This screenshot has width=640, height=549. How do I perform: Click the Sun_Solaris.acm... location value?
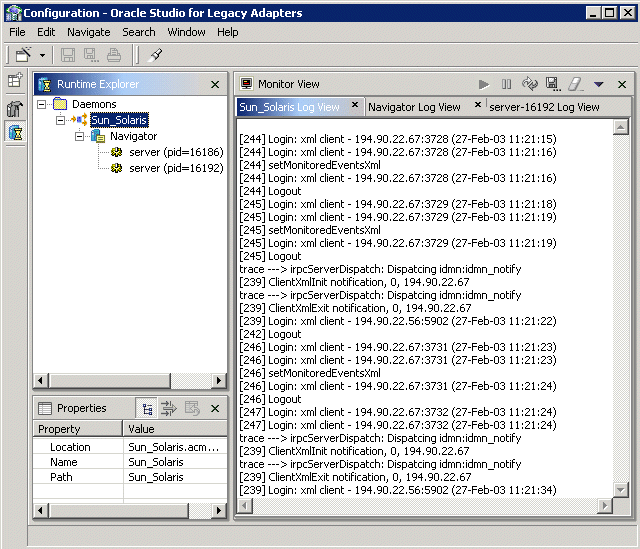[x=174, y=447]
